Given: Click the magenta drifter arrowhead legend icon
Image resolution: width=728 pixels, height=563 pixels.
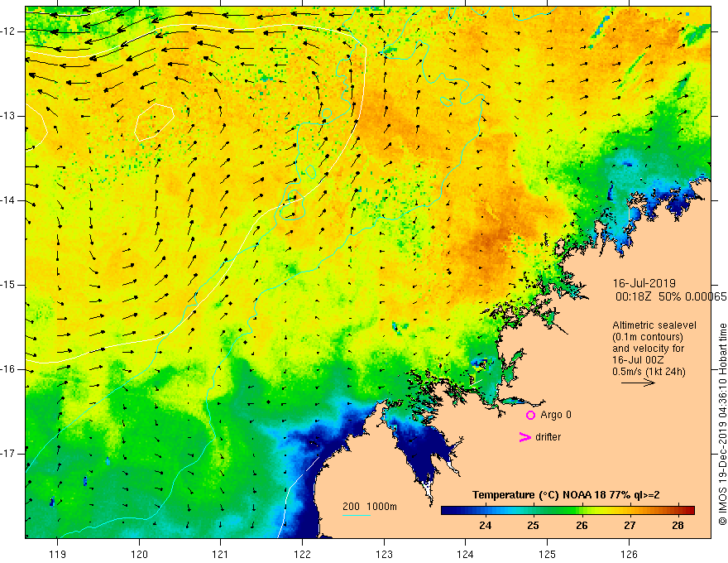Looking at the screenshot, I should point(524,437).
